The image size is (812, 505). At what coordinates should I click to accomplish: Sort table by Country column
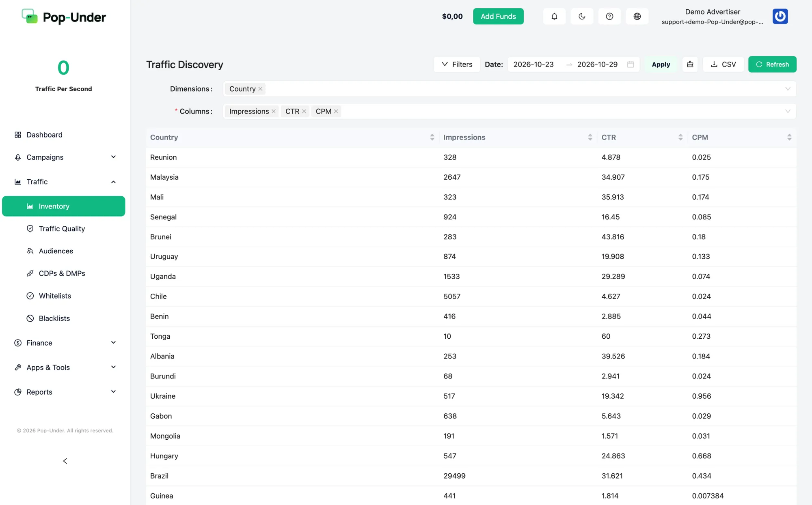pyautogui.click(x=432, y=137)
